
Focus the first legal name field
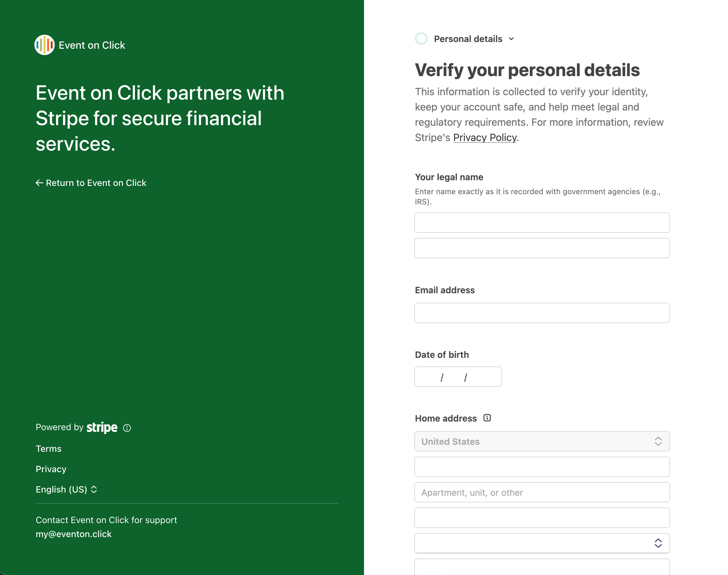[542, 223]
